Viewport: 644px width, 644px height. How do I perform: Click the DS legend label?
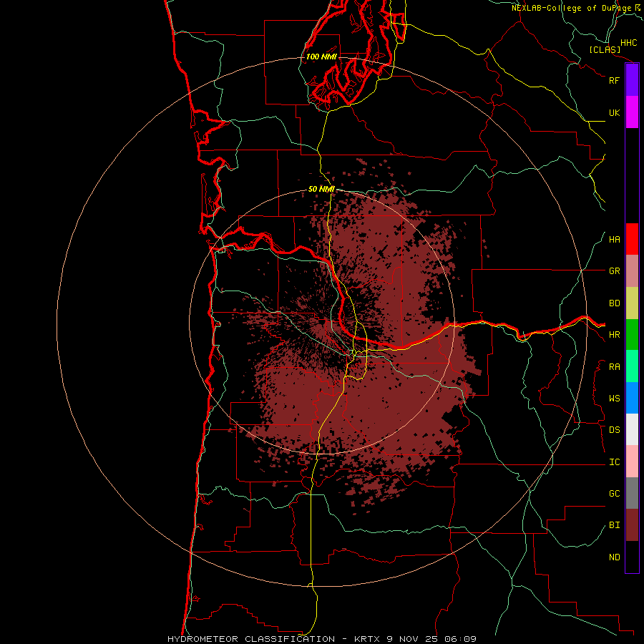(x=614, y=430)
